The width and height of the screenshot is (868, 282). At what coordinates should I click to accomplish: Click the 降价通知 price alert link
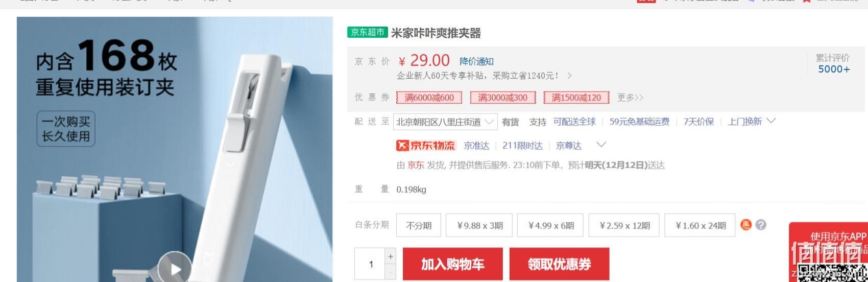coord(477,61)
